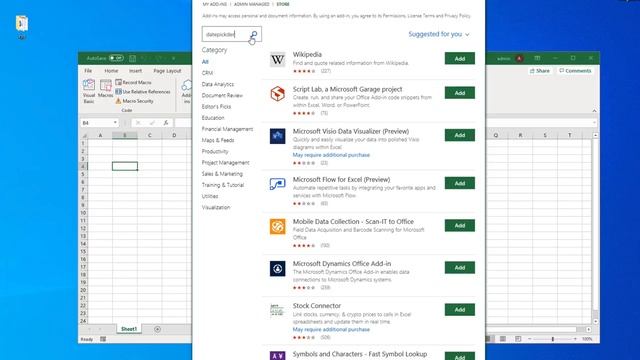This screenshot has height=360, width=640.
Task: Click the ribbon display options icon
Action: (537, 58)
